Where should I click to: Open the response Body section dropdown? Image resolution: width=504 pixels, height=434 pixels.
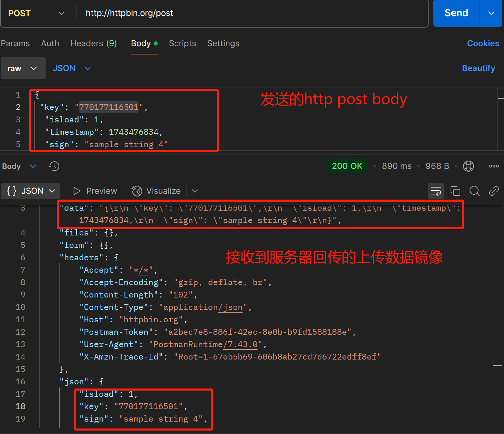[x=19, y=166]
